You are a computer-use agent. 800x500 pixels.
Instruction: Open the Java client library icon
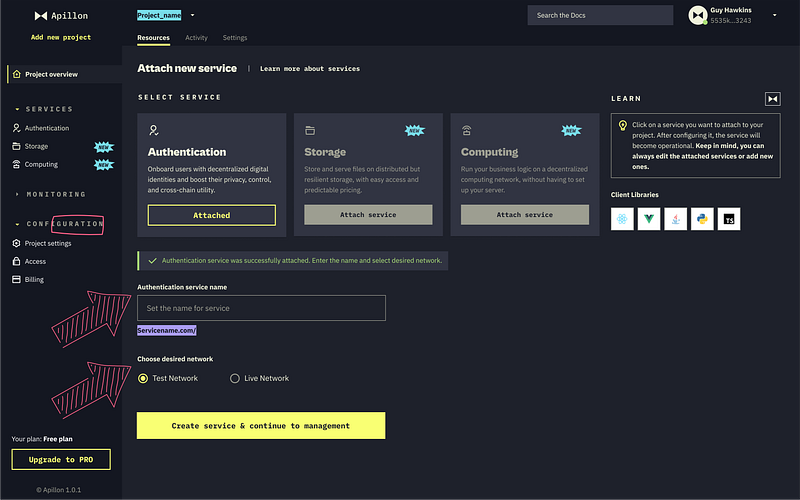click(x=676, y=219)
